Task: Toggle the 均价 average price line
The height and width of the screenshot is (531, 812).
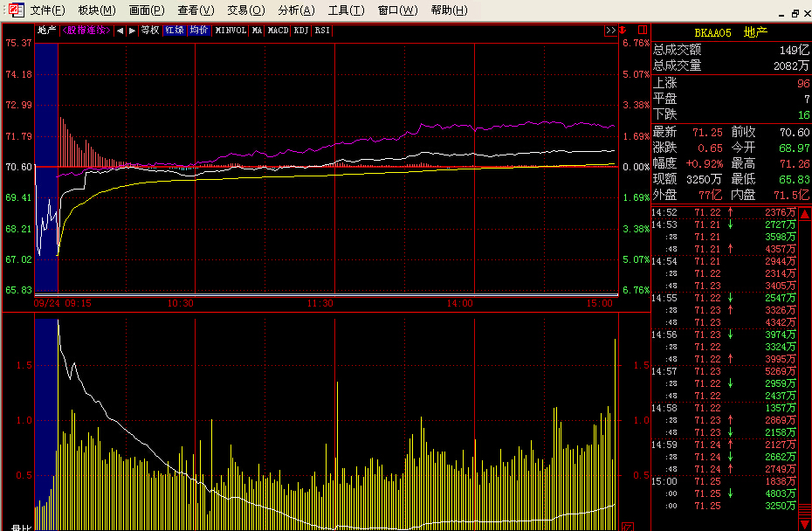Action: [199, 31]
